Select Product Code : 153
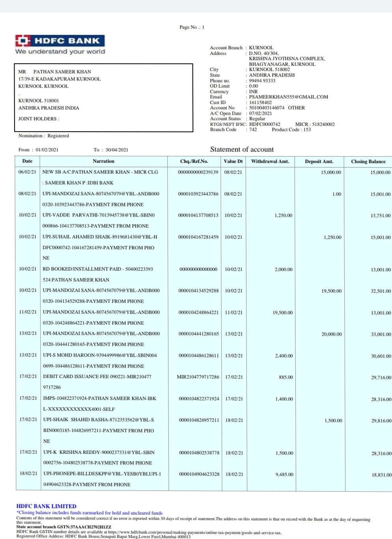This screenshot has height=539, width=392. (291, 130)
